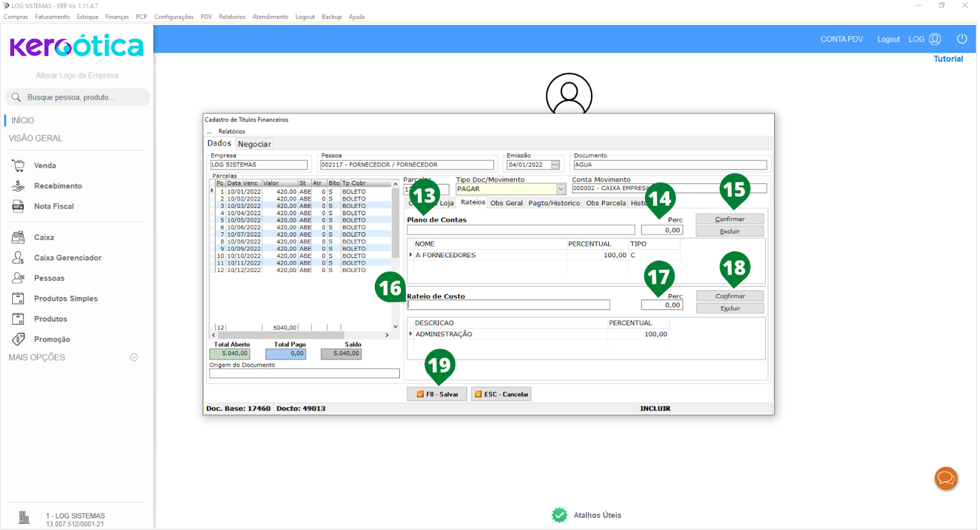The image size is (980, 530).
Task: Switch to the Pagto/Historico tab
Action: tap(554, 203)
